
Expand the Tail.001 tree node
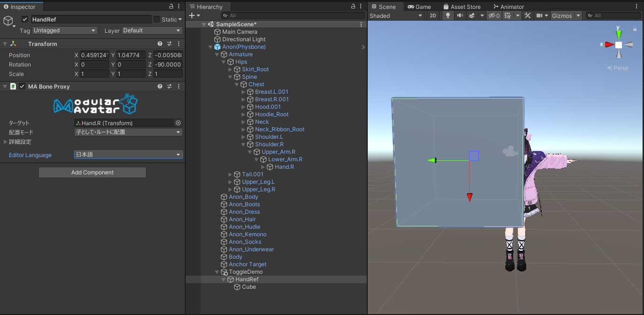tap(230, 174)
